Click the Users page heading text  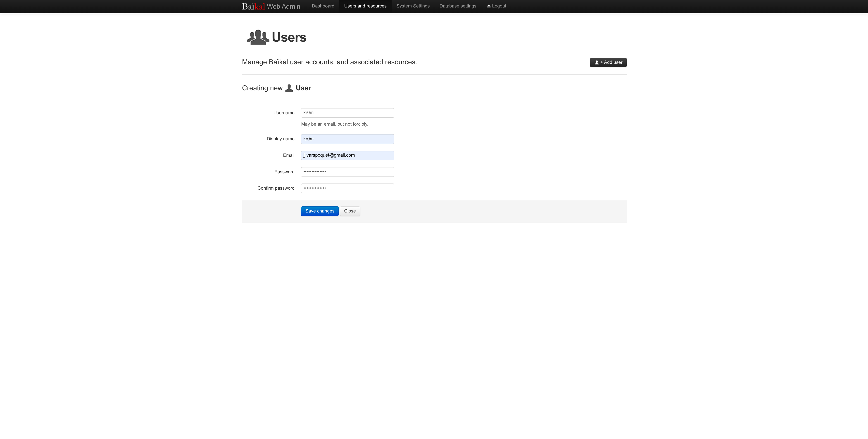[289, 37]
